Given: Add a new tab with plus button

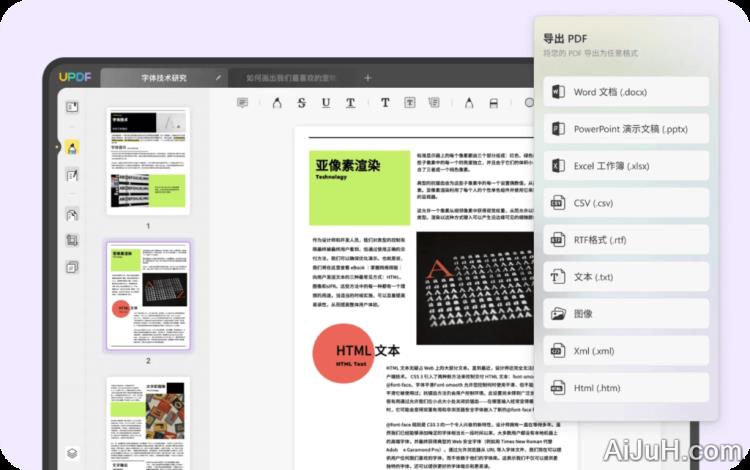Looking at the screenshot, I should coord(367,77).
